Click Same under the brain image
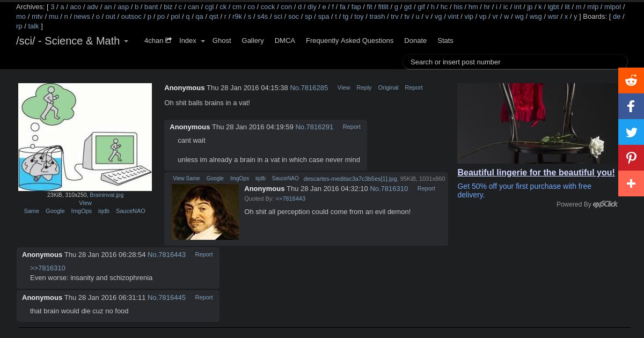644x338 pixels. click(x=31, y=211)
